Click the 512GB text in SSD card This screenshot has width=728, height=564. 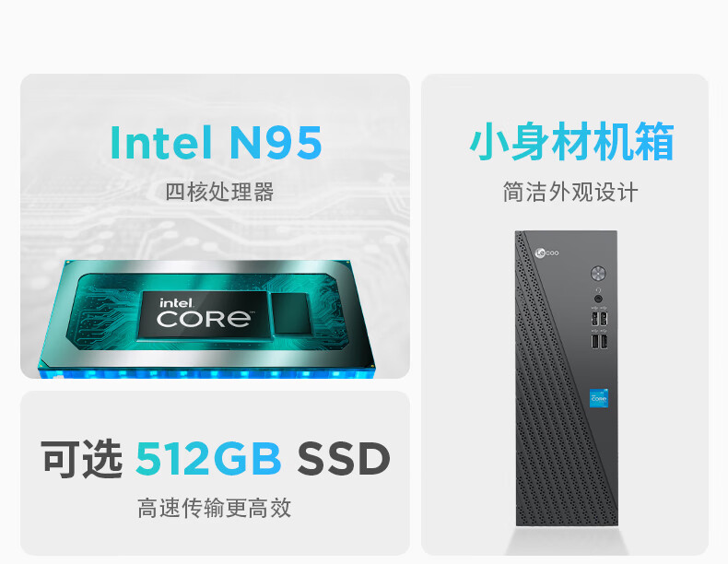tap(208, 459)
